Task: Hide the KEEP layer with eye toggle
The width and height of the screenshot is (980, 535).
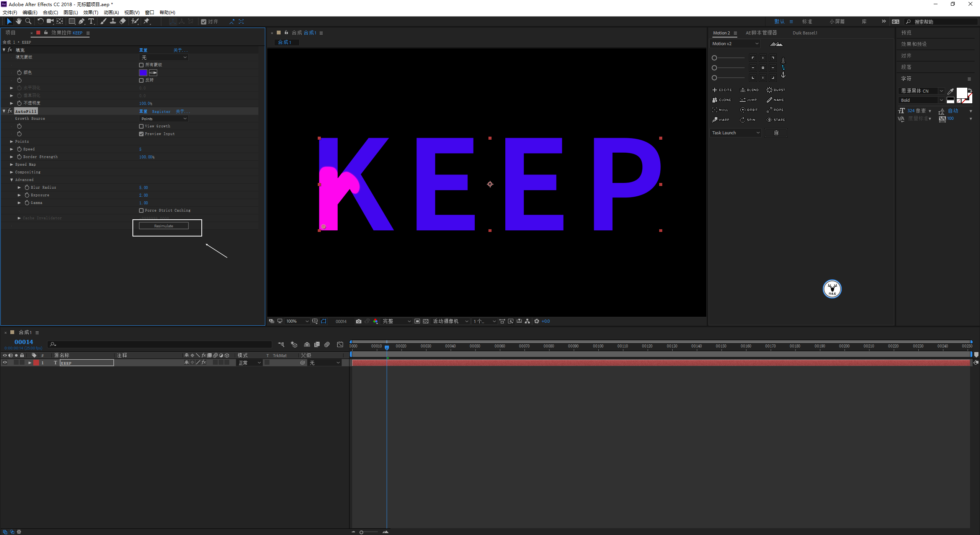Action: (x=5, y=362)
